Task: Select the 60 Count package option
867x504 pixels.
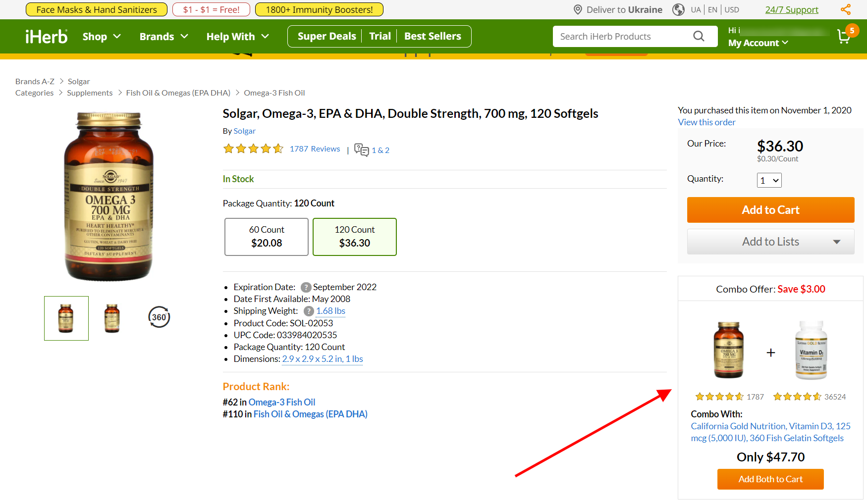Action: point(266,237)
